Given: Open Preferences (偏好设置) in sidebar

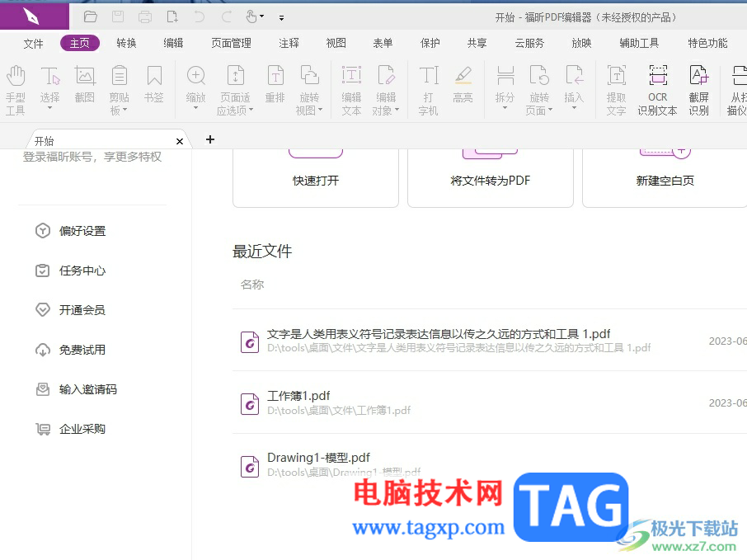Looking at the screenshot, I should (x=71, y=231).
